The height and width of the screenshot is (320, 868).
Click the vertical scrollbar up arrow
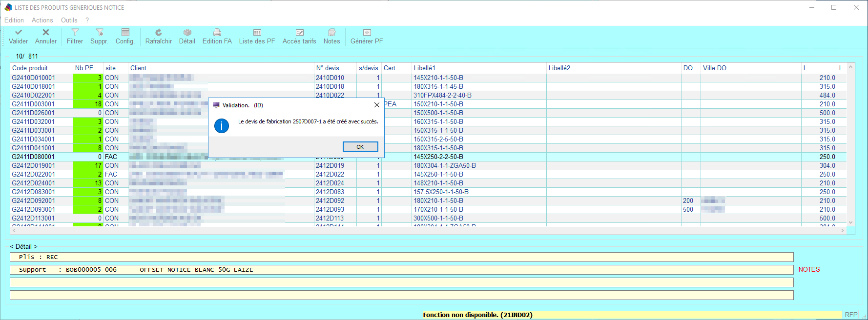click(851, 67)
